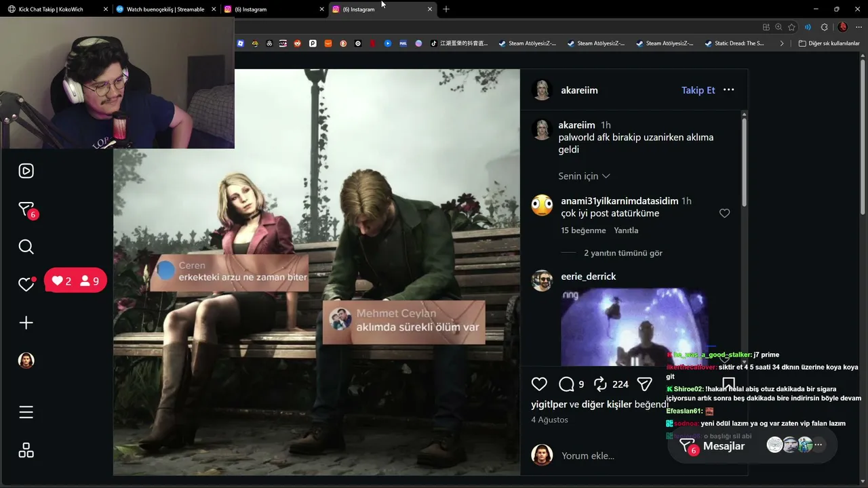Save the post with bookmark icon
The width and height of the screenshot is (868, 488).
728,384
